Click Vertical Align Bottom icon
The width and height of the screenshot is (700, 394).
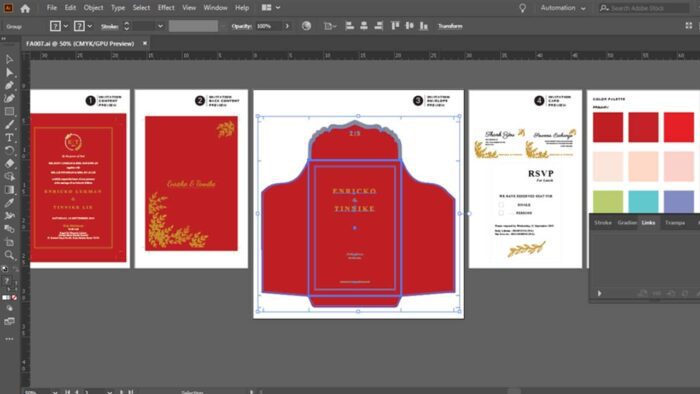point(424,26)
